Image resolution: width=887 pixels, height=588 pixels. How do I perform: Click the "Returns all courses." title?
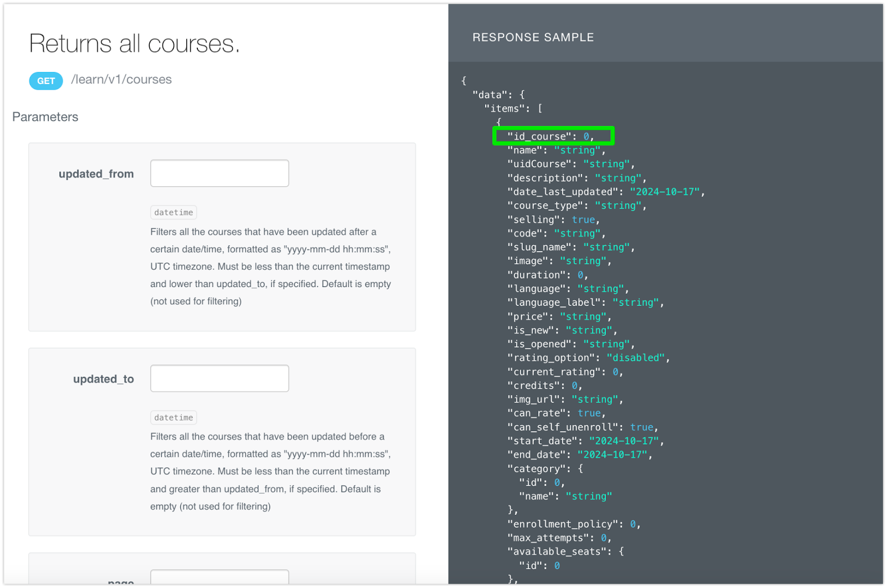(134, 44)
